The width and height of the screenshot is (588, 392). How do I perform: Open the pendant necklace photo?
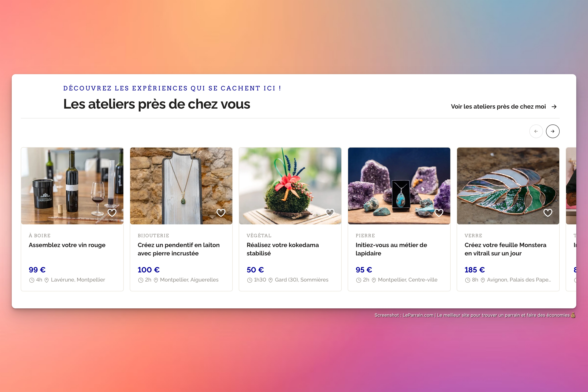click(x=181, y=186)
